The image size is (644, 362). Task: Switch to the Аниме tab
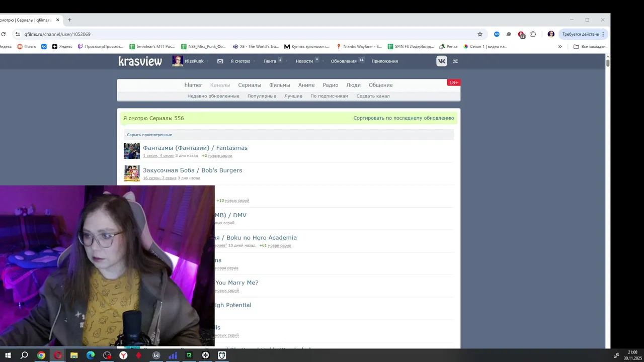click(306, 85)
